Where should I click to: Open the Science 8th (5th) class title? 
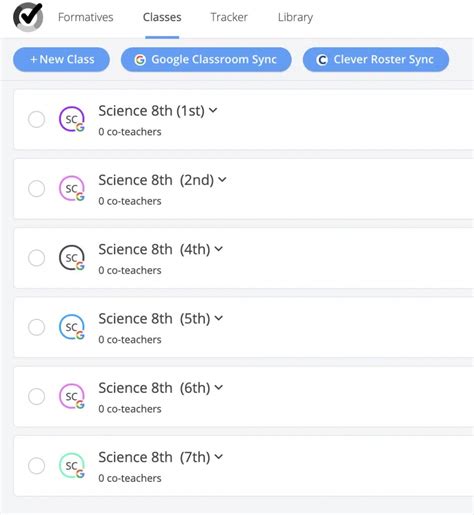(x=154, y=319)
